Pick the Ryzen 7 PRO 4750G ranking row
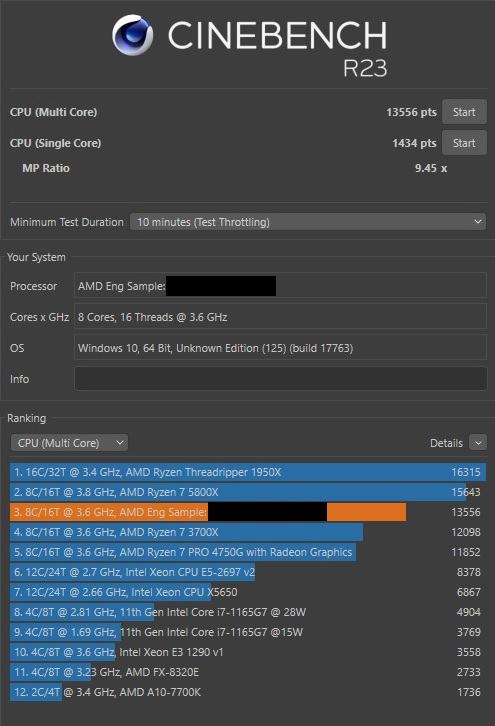This screenshot has height=726, width=495. (248, 552)
